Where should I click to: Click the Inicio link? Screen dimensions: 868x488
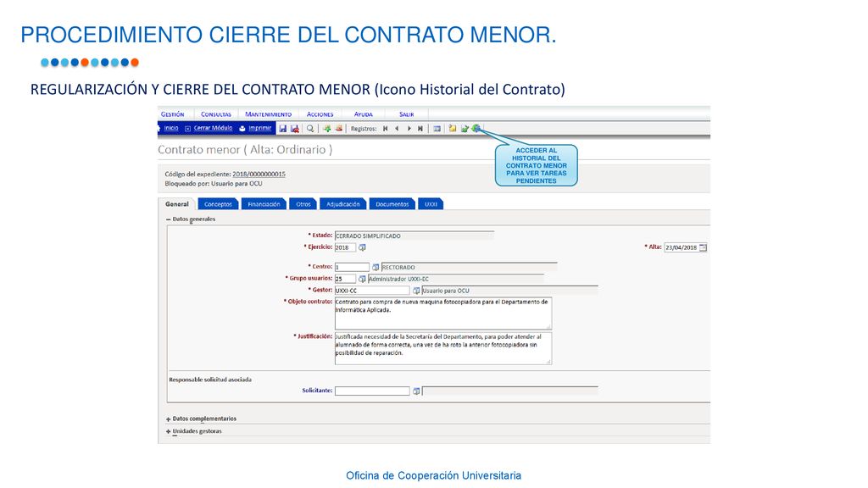coord(171,128)
